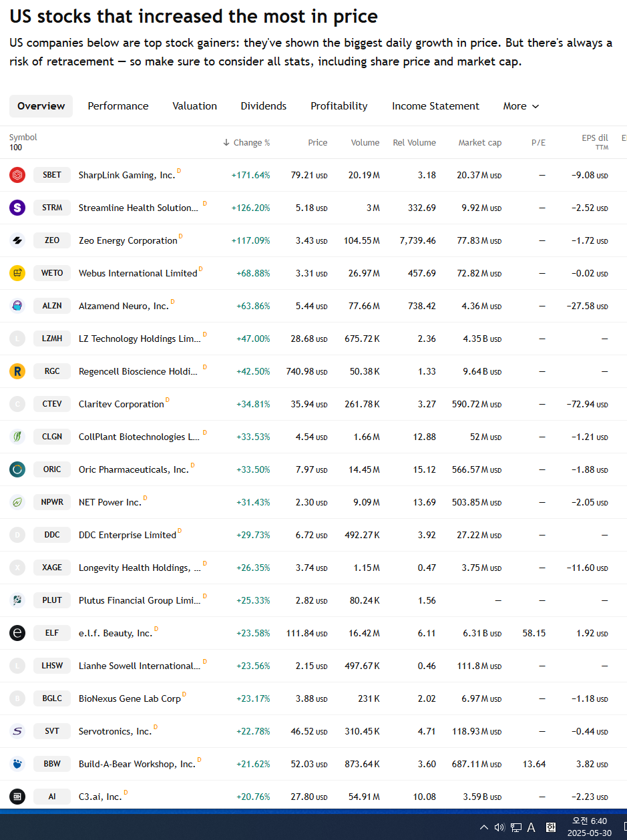Sort by Market cap column header
Viewport: 627px width, 840px height.
480,142
